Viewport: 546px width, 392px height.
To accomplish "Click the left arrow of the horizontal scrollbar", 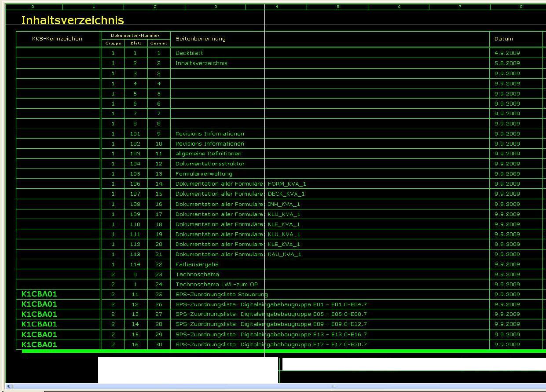I will tap(8, 386).
